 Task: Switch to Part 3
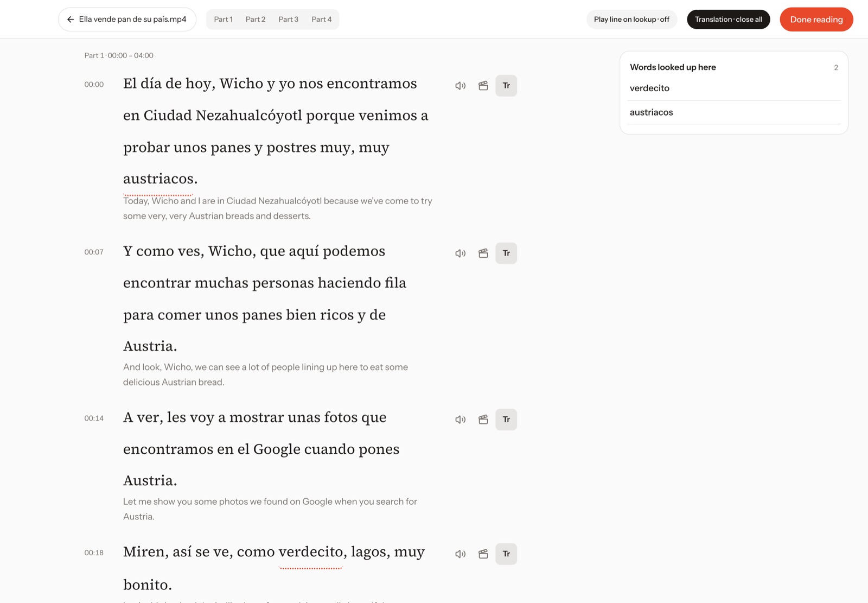(x=289, y=20)
